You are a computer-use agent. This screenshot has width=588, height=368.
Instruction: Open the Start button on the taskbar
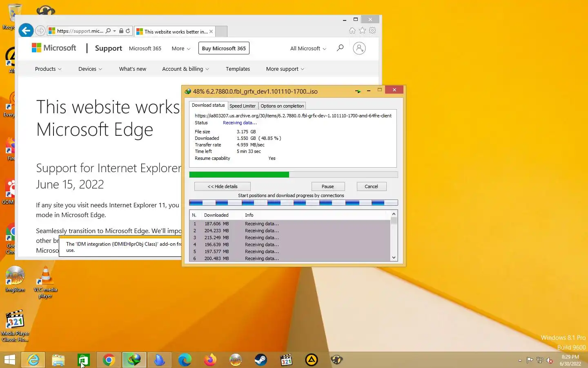(x=9, y=360)
